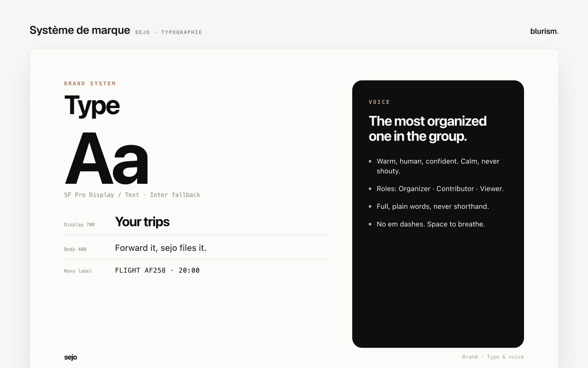Screen dimensions: 588x368
Task: Select 'SF Pro Display / Text · Inter fallback' caption
Action: click(x=132, y=195)
